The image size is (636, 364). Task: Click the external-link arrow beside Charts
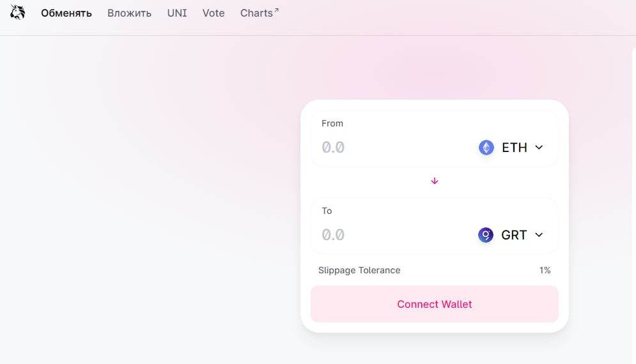(276, 10)
